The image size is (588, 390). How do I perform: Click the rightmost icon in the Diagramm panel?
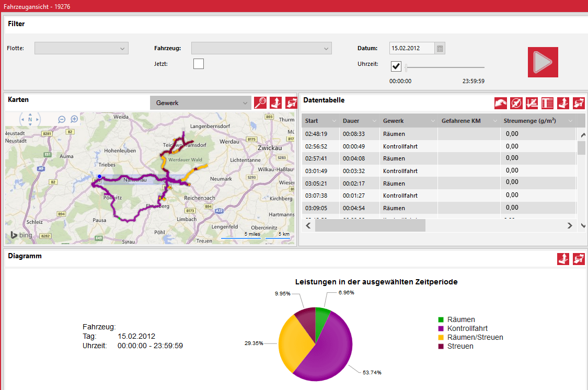coord(579,259)
